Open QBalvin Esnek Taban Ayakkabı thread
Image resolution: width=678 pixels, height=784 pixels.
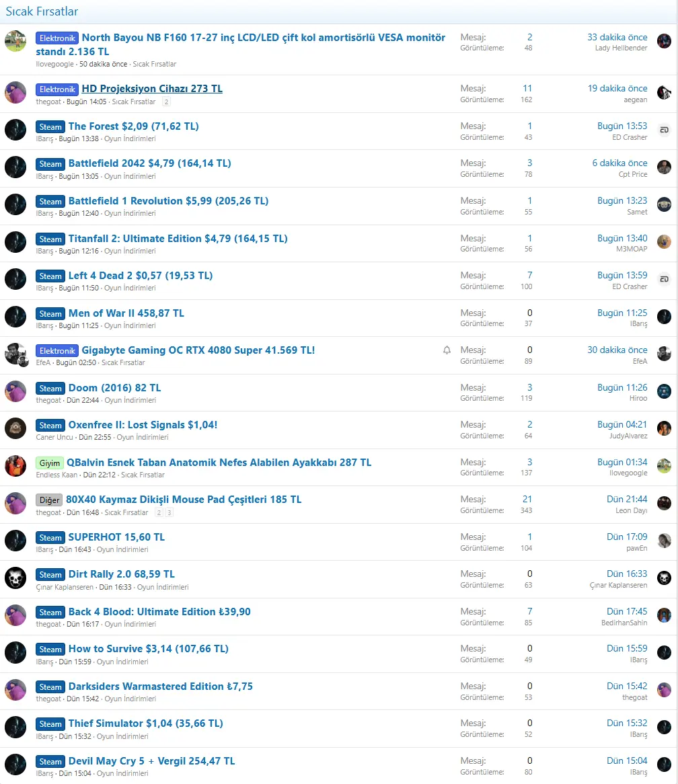(219, 463)
